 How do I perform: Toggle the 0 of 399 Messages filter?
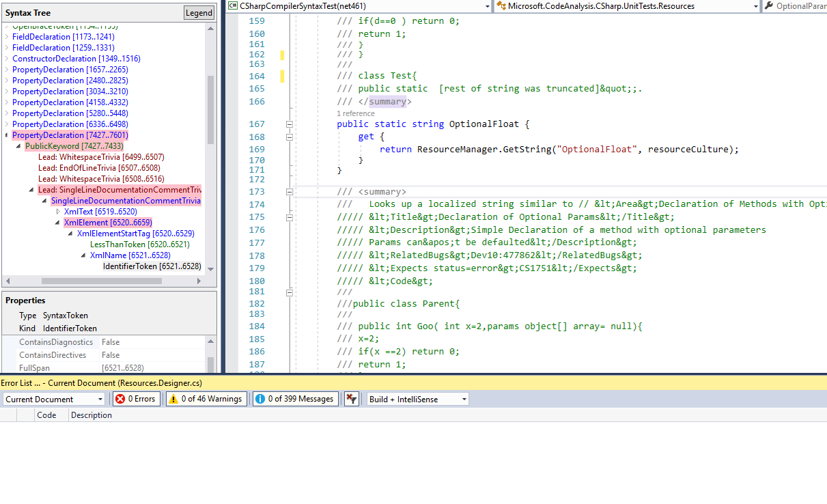click(295, 399)
